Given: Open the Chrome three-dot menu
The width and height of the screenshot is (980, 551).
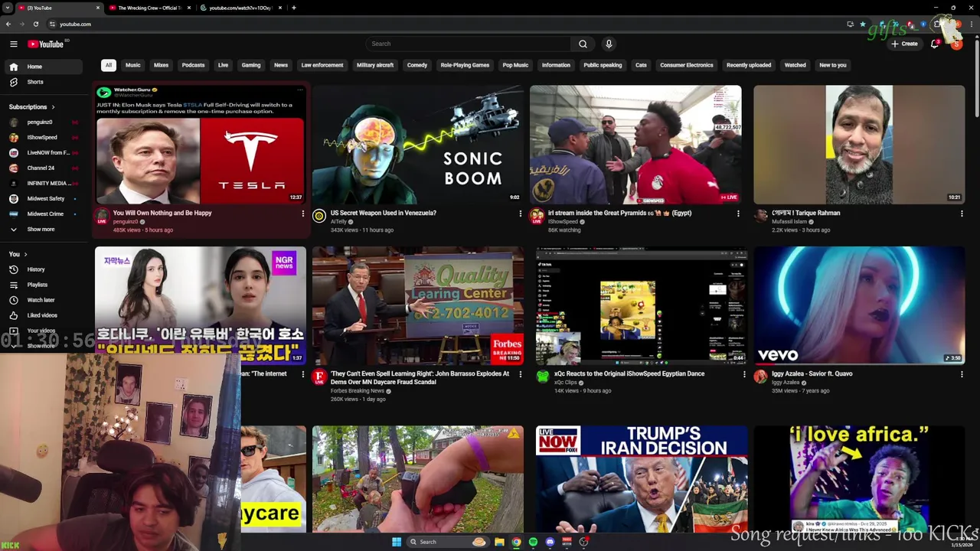Looking at the screenshot, I should tap(971, 24).
